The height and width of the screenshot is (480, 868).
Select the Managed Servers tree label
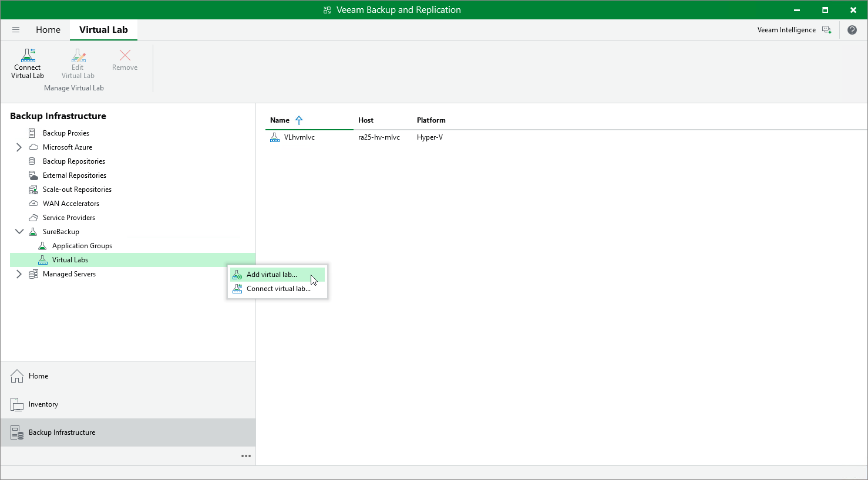(x=69, y=274)
